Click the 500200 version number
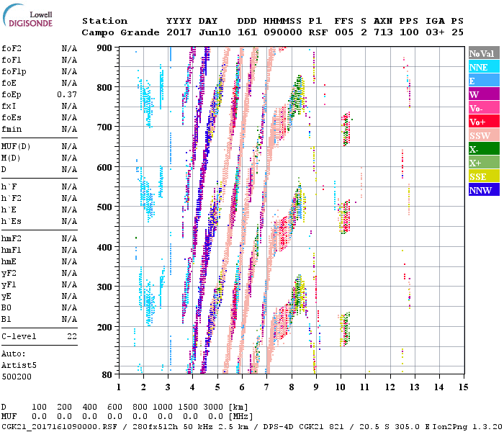 pyautogui.click(x=17, y=377)
